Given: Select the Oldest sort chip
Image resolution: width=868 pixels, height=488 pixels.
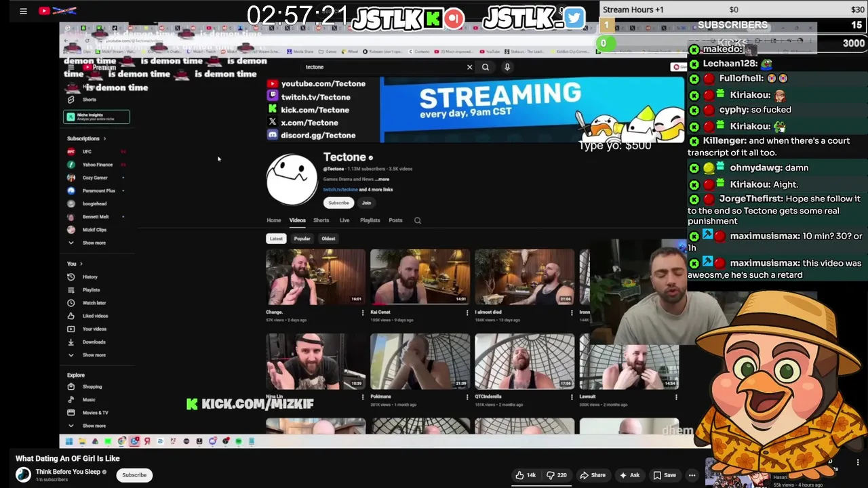Looking at the screenshot, I should click(x=328, y=239).
